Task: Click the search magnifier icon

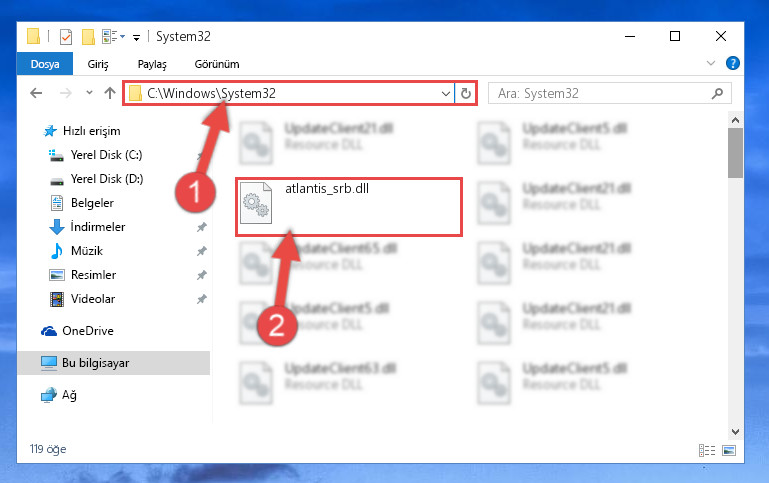Action: [x=717, y=93]
